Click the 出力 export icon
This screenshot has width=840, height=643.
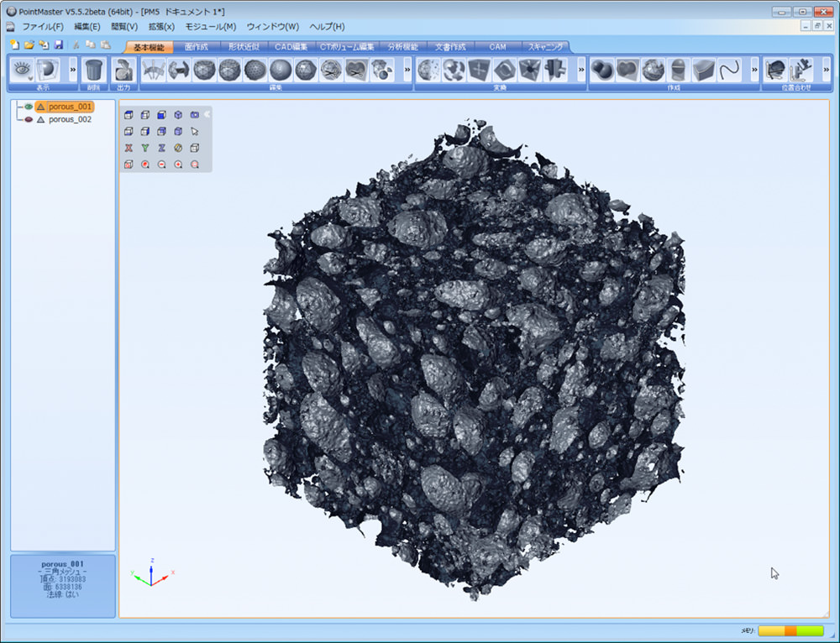point(123,70)
